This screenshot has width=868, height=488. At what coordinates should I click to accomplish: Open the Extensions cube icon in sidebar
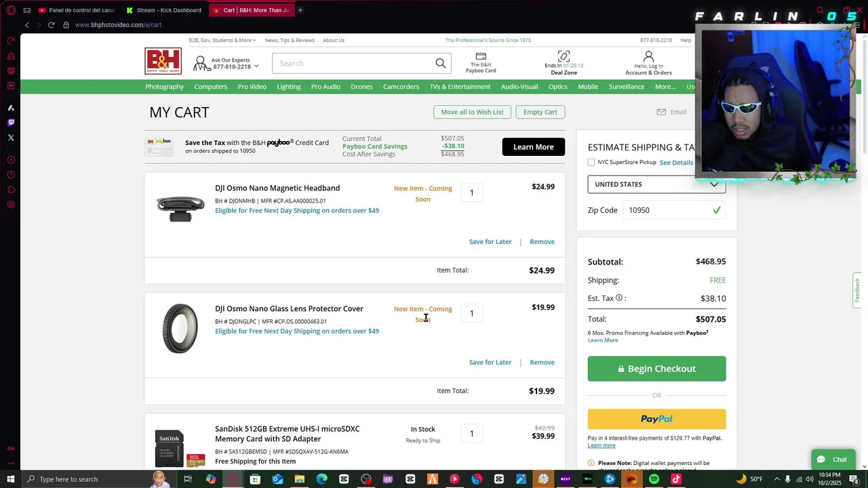(11, 190)
